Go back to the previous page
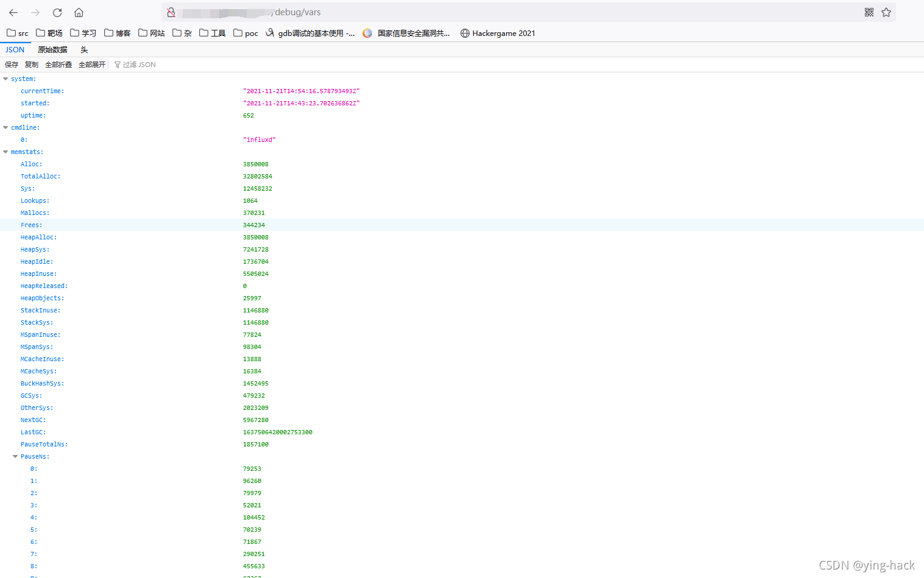This screenshot has height=578, width=924. [13, 12]
